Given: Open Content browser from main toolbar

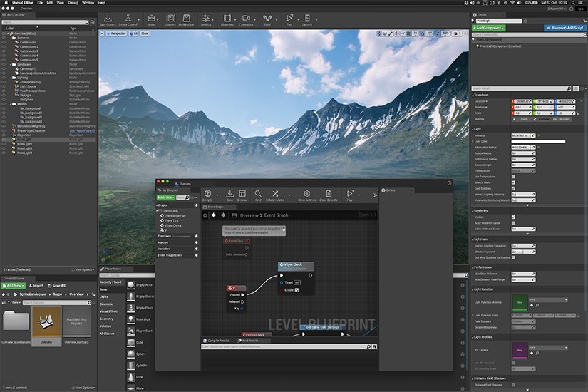Looking at the screenshot, I should coord(170,20).
